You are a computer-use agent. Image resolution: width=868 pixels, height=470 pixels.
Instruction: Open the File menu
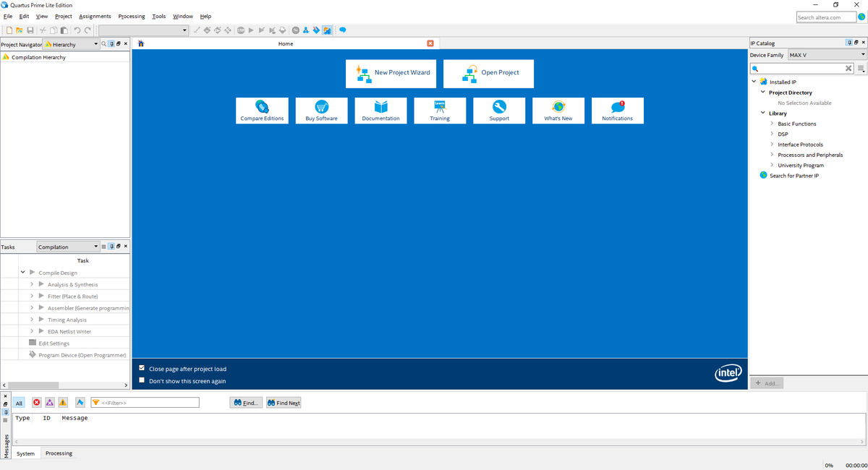click(8, 16)
